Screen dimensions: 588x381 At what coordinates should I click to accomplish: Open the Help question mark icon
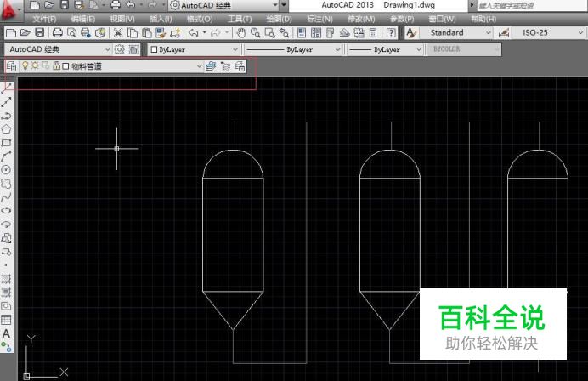tap(391, 33)
